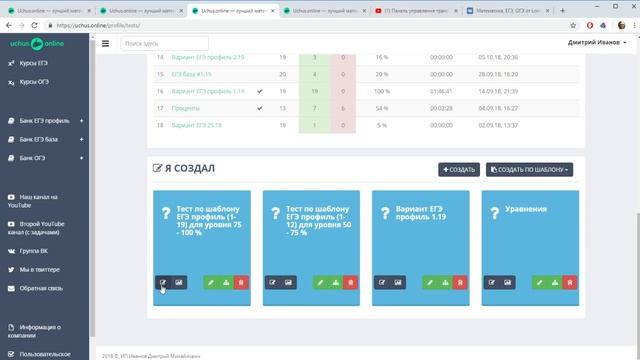Edit Вариант ЕГЭ профиль 1.19 card with pencil
Image resolution: width=640 pixels, height=360 pixels.
[429, 282]
